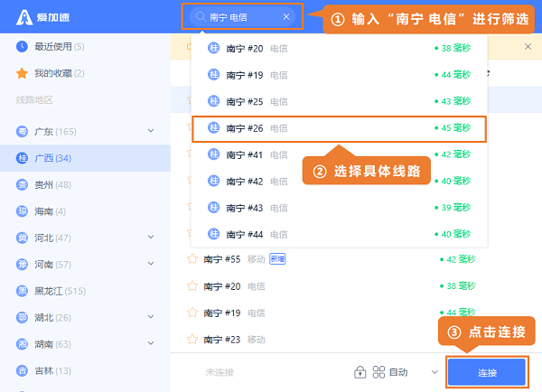This screenshot has width=542, height=392.
Task: Click the 琼 province icon for 海南
Action: point(22,211)
